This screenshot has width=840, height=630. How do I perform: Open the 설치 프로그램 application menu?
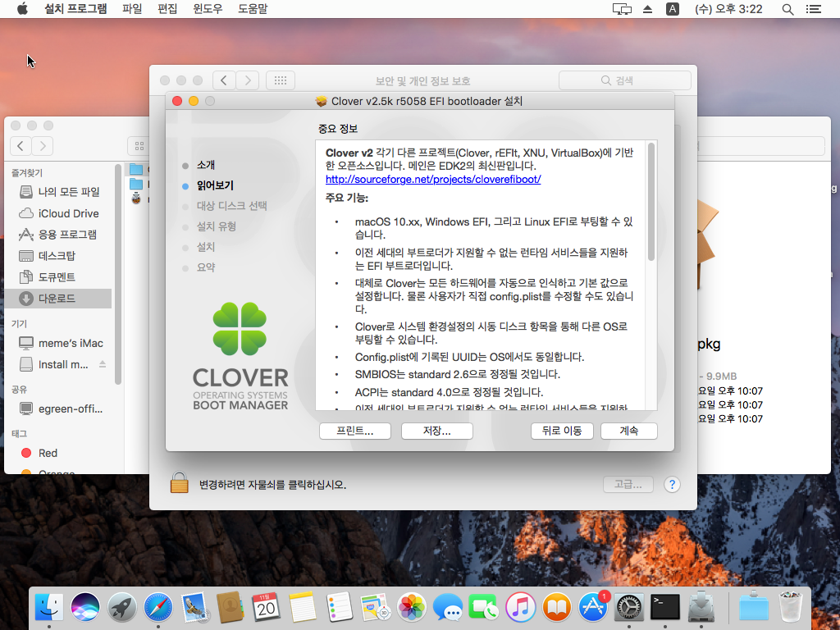pos(75,8)
